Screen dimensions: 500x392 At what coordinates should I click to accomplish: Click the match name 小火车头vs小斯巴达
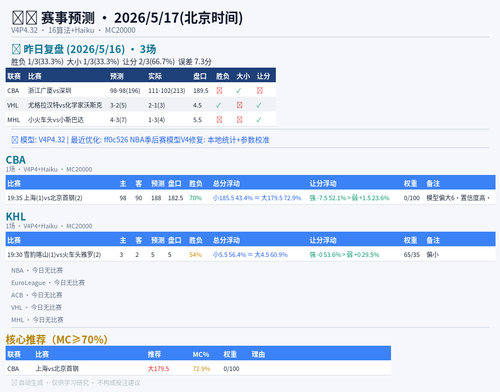click(56, 120)
